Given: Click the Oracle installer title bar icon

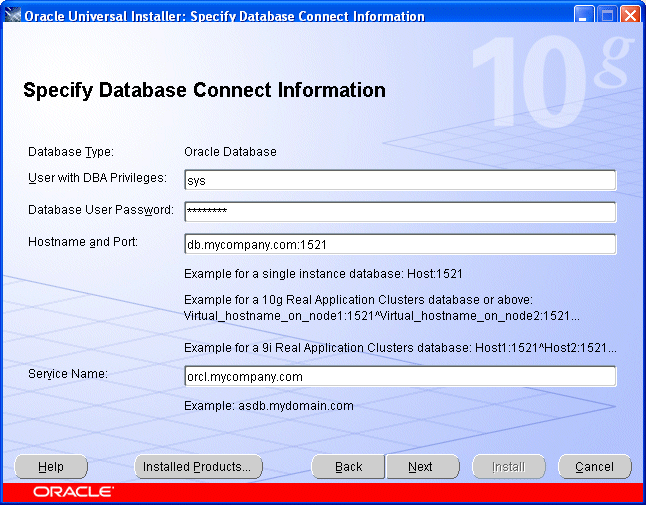Looking at the screenshot, I should click(x=12, y=15).
